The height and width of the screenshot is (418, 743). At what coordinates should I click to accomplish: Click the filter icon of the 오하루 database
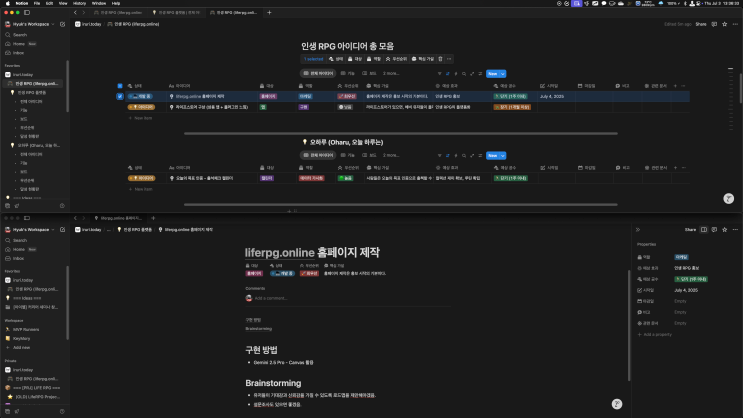pyautogui.click(x=439, y=155)
